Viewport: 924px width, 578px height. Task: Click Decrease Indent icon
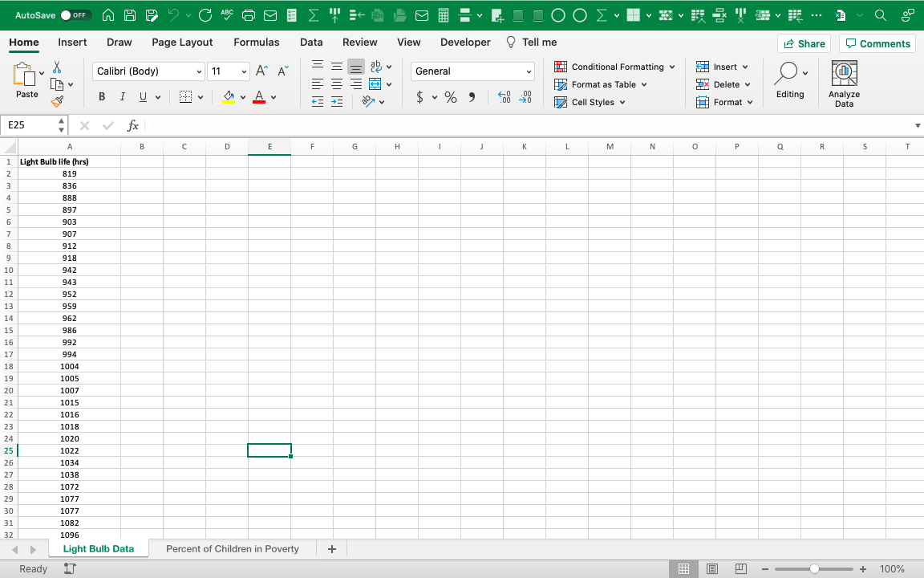click(x=318, y=101)
